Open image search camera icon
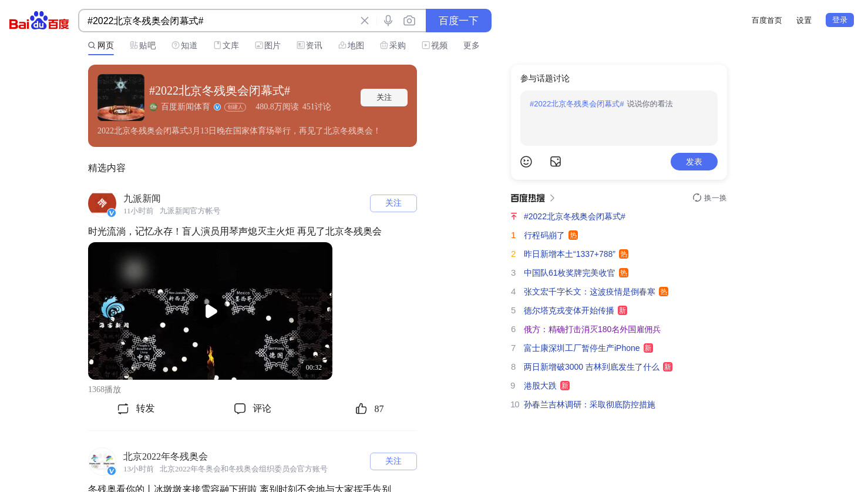The height and width of the screenshot is (492, 868). 409,21
